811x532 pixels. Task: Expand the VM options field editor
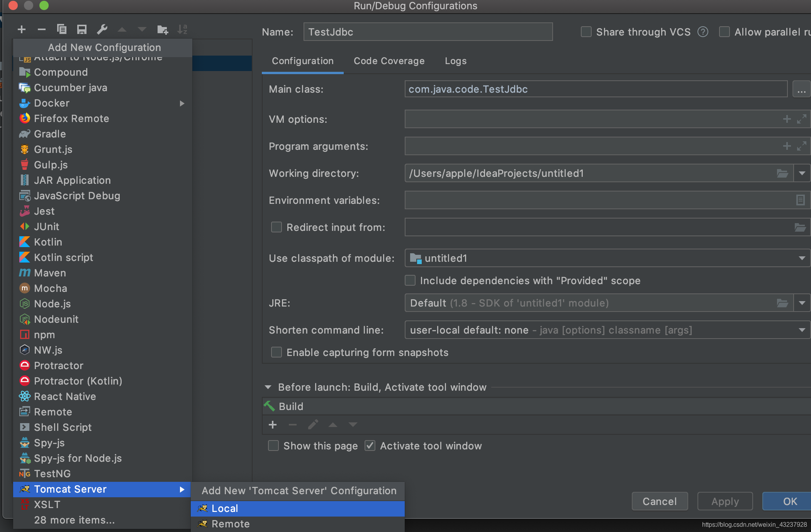tap(802, 119)
